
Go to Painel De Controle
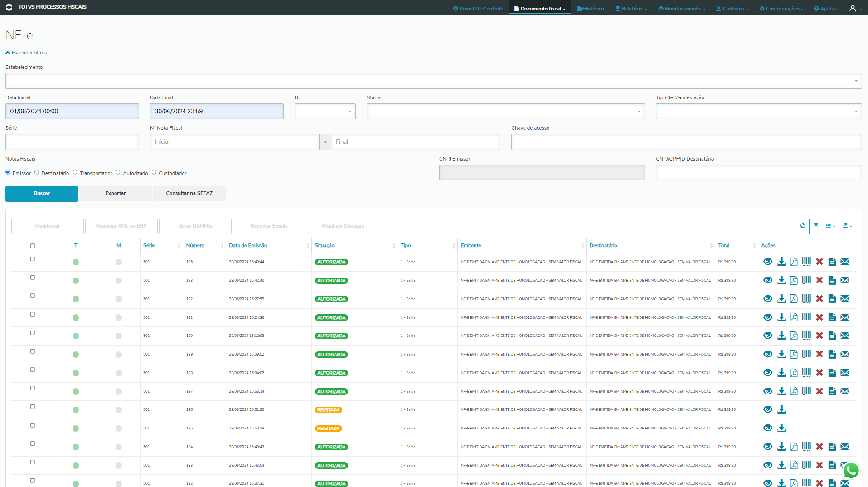coord(478,9)
